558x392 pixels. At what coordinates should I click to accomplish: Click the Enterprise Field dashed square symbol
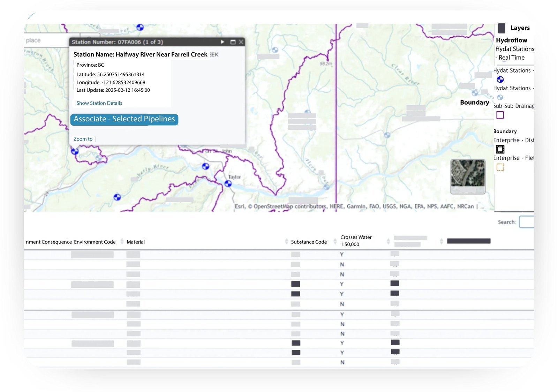tap(500, 167)
